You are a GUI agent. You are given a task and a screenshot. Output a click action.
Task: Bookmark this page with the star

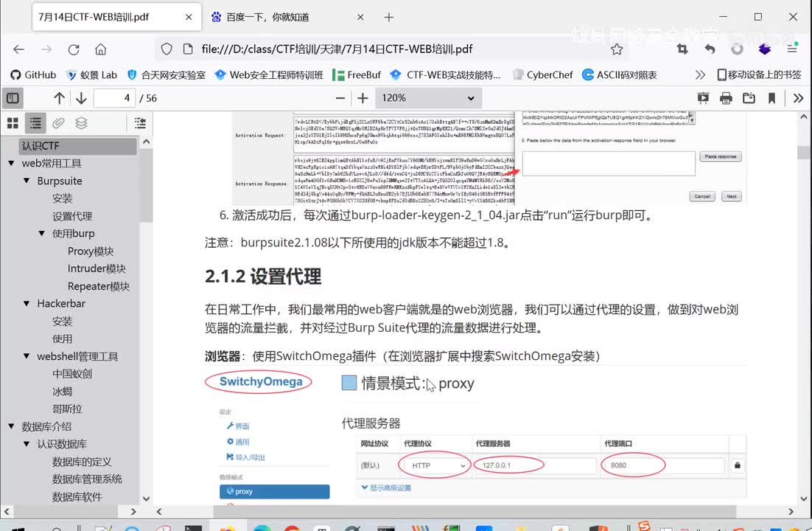tap(616, 49)
